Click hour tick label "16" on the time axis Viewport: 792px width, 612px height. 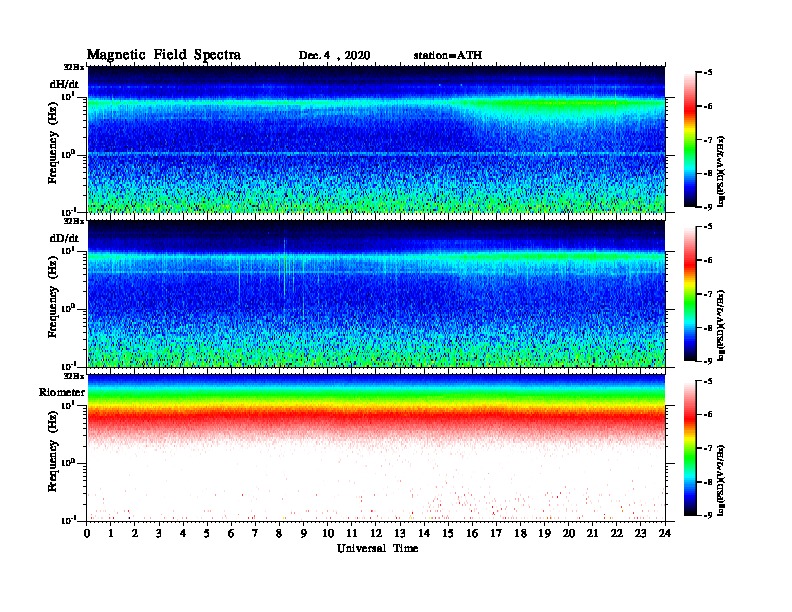coord(472,533)
